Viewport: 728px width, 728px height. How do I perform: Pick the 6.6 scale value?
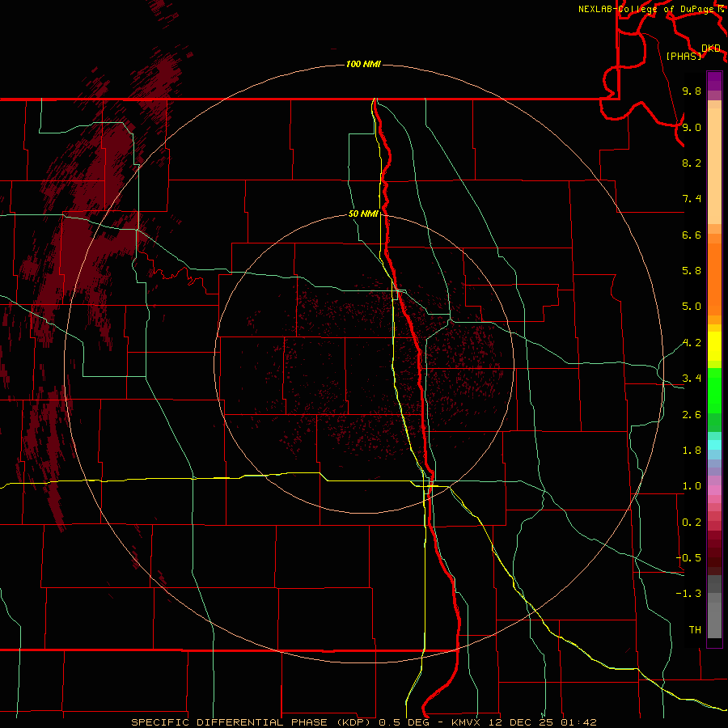click(x=692, y=235)
